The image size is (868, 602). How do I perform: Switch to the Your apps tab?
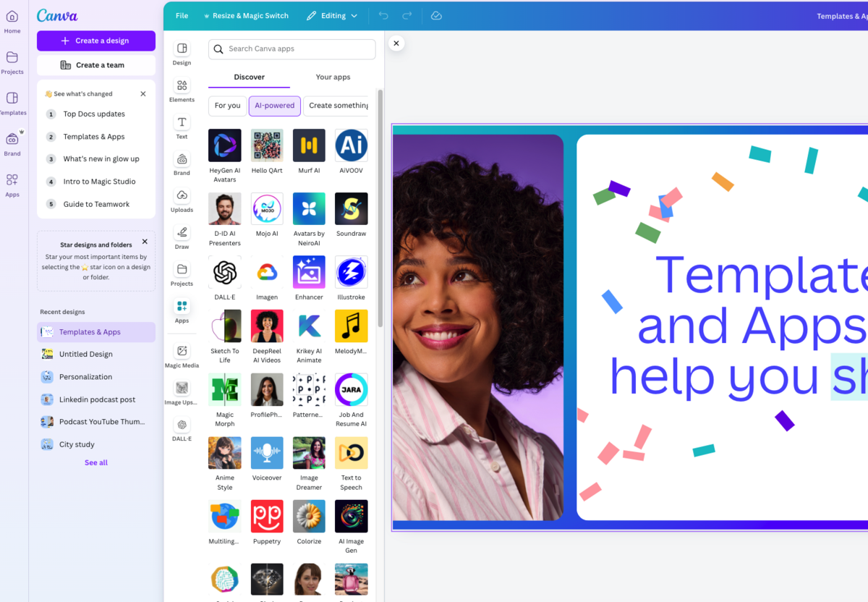pos(333,77)
